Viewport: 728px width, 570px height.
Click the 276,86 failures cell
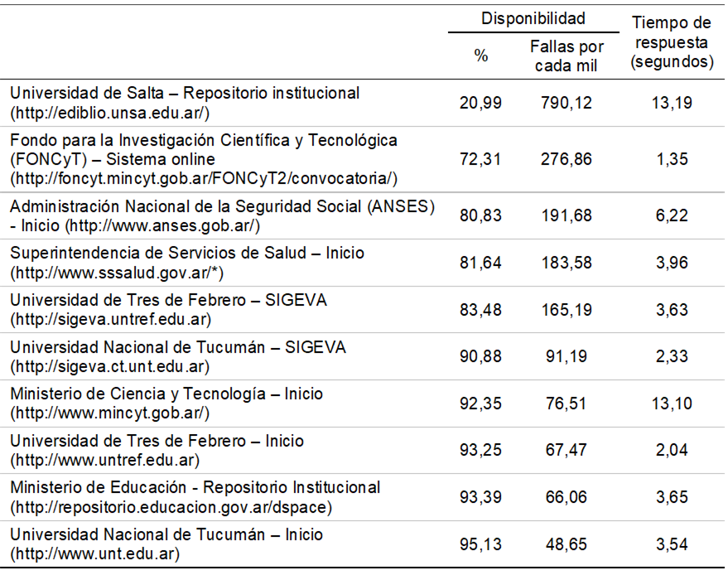coord(567,159)
